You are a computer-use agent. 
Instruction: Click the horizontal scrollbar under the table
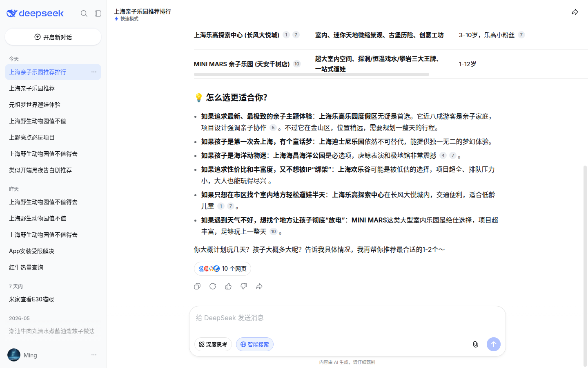tap(312, 74)
